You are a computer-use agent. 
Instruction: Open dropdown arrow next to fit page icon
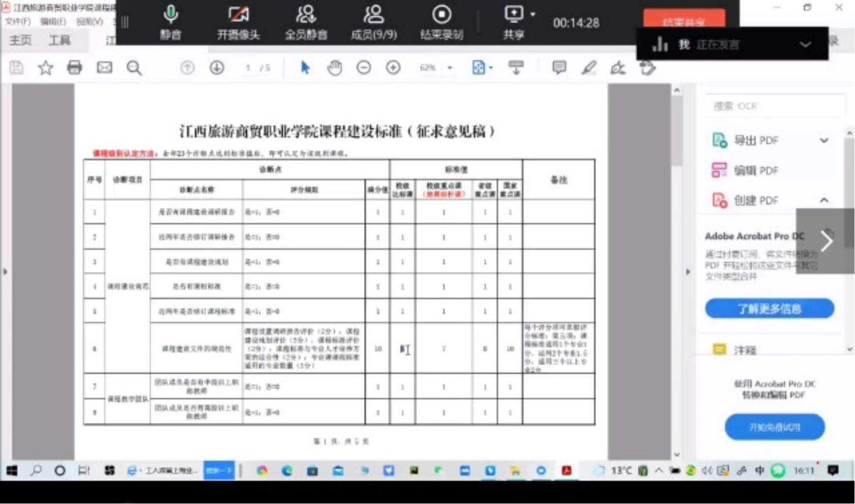coord(491,68)
